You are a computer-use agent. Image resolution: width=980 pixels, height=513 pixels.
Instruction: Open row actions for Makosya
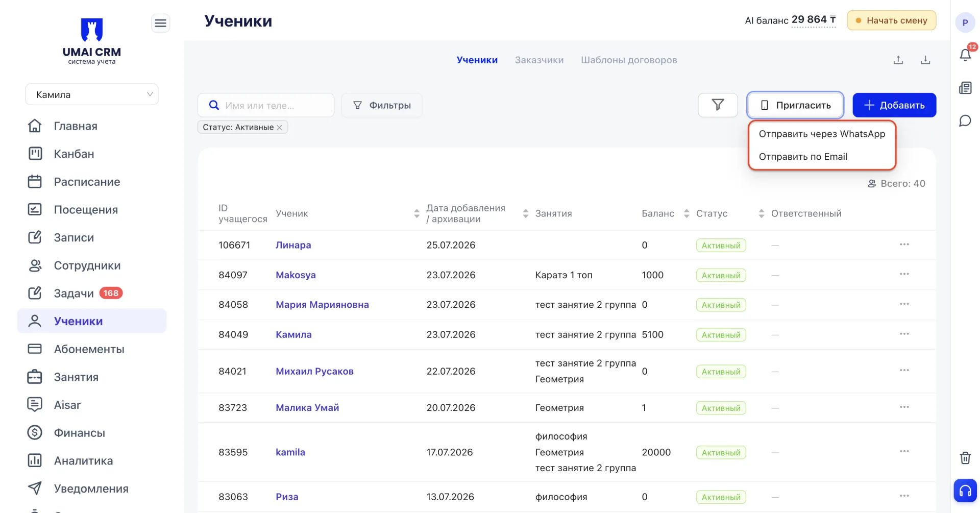tap(904, 274)
